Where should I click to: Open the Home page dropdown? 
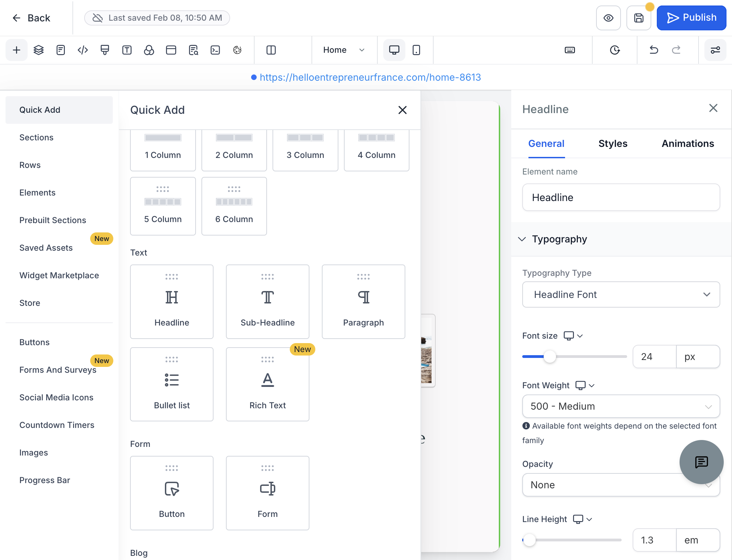(344, 50)
